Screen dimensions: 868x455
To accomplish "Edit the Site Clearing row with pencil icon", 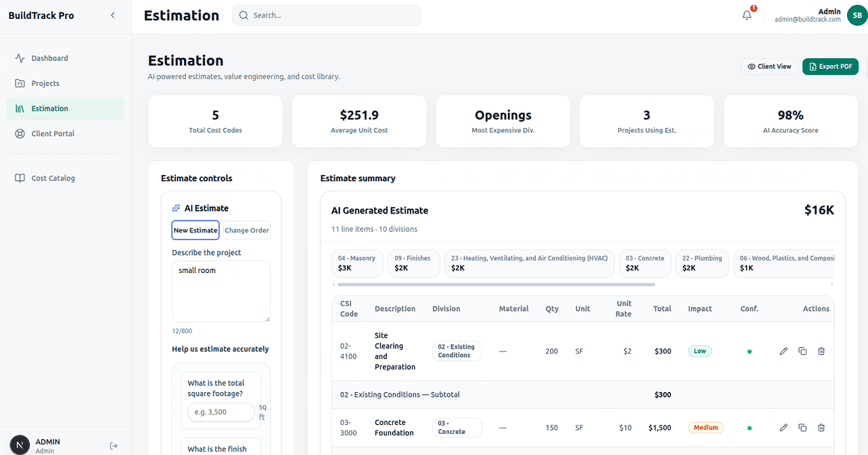I will tap(783, 351).
